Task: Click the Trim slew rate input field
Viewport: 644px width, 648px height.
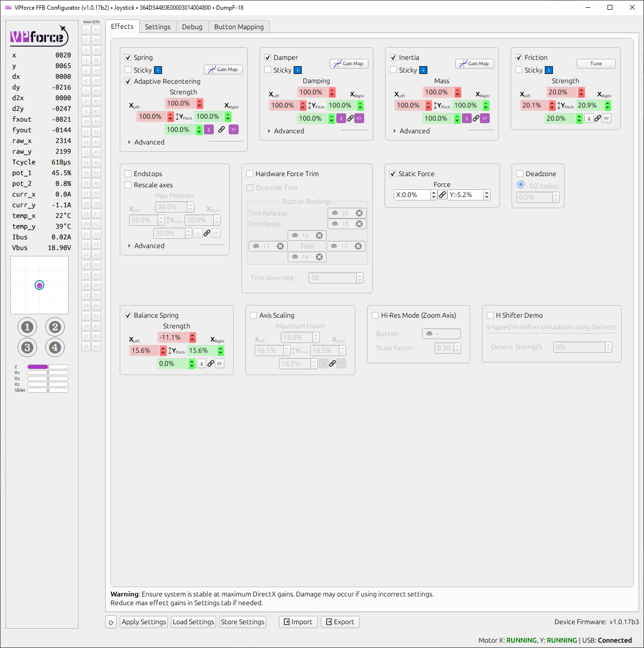Action: click(332, 278)
